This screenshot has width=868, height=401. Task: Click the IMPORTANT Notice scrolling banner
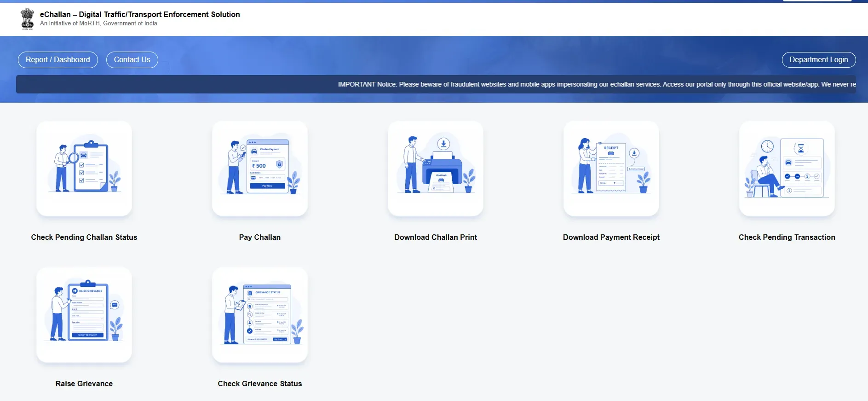(x=436, y=84)
